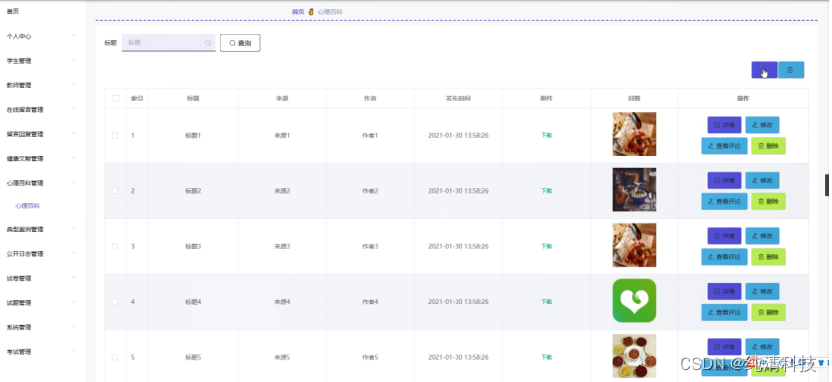Click the 下载 link in row 标题5
This screenshot has width=832, height=382.
pos(546,357)
